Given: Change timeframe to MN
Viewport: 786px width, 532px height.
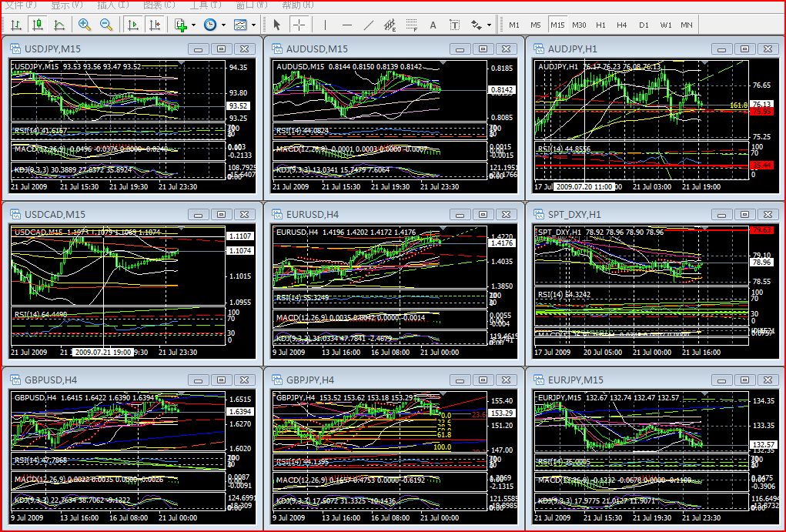Looking at the screenshot, I should (687, 25).
